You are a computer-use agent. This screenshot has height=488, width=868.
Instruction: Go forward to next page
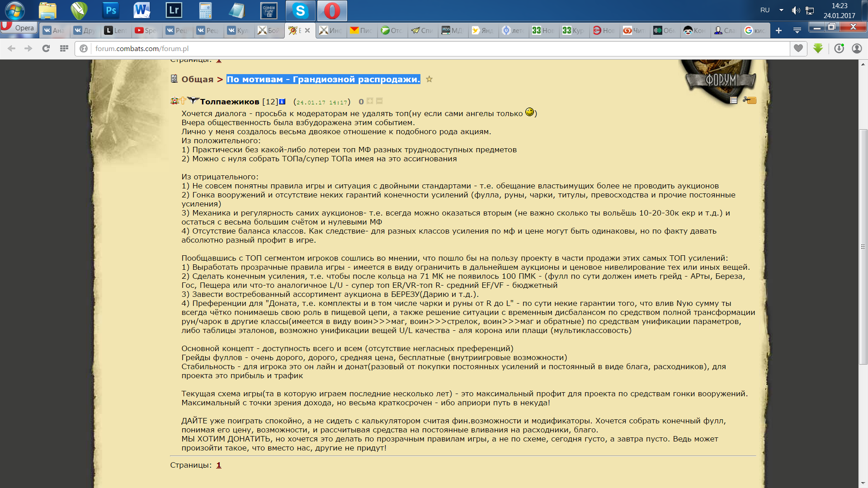[28, 48]
